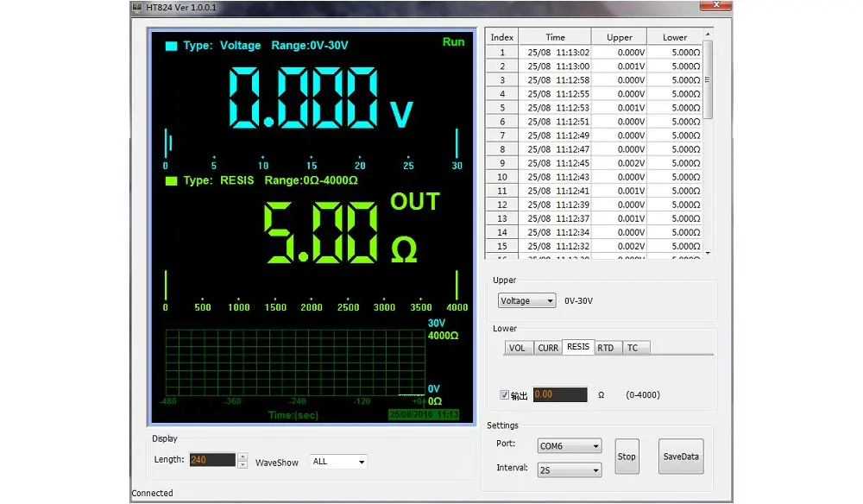Click the green square beside Type: RESIS
This screenshot has height=504, width=863.
tap(171, 180)
